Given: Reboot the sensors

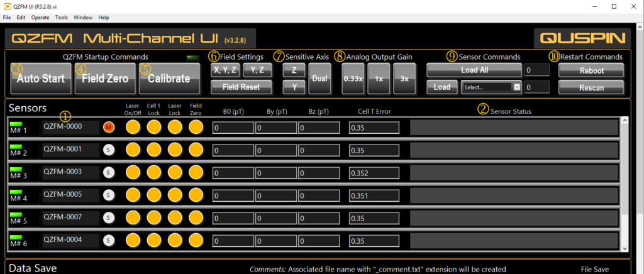Looking at the screenshot, I should [591, 70].
